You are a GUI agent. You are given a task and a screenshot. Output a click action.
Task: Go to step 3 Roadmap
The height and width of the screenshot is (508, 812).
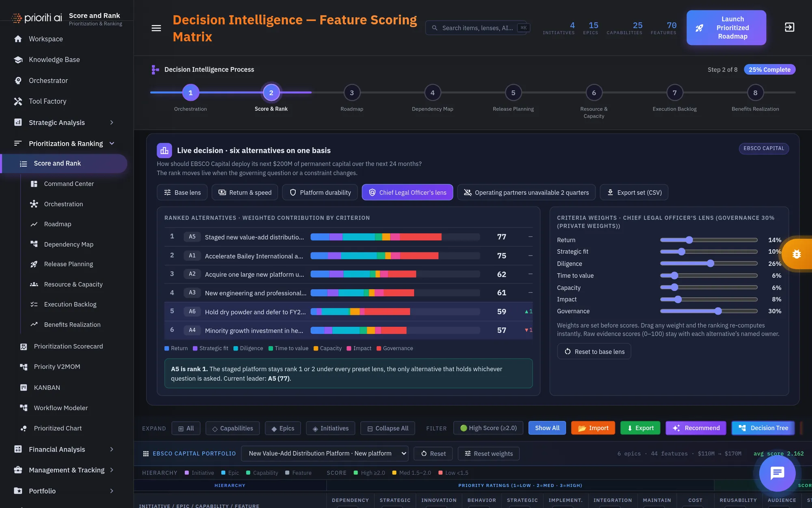352,93
